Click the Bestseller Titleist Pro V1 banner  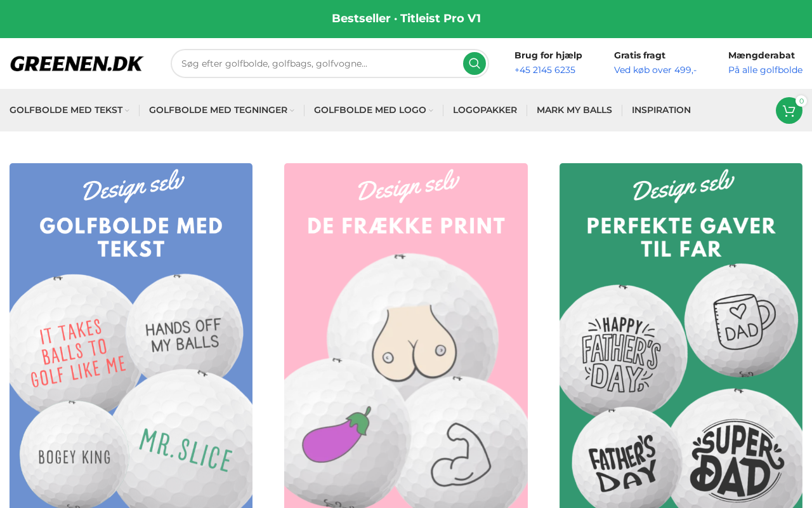point(406,18)
